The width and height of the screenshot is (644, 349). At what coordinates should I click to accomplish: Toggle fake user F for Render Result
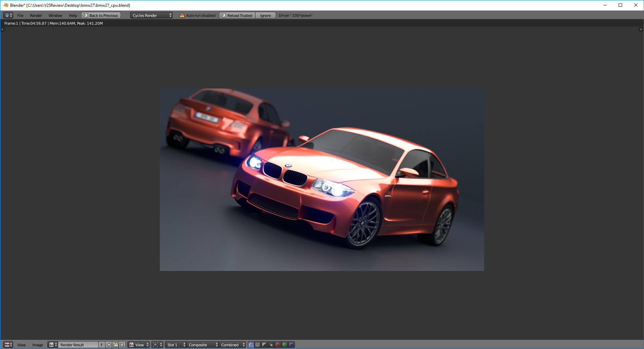pos(102,345)
